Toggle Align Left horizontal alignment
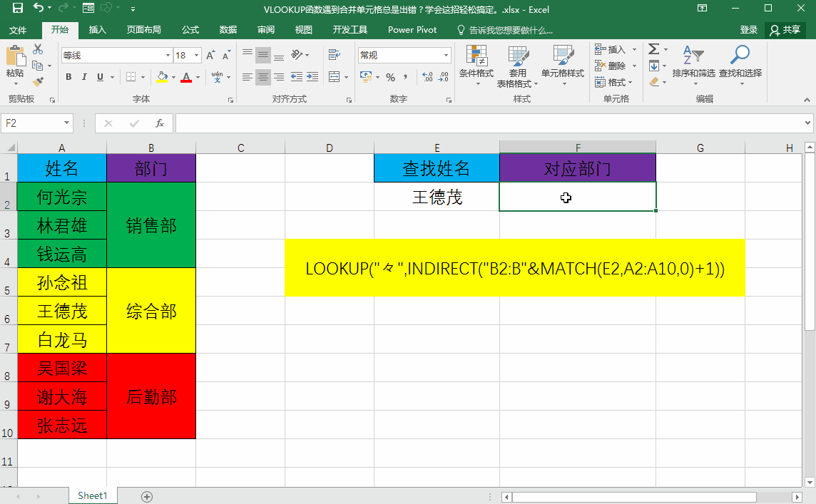Viewport: 816px width, 504px height. pos(248,77)
